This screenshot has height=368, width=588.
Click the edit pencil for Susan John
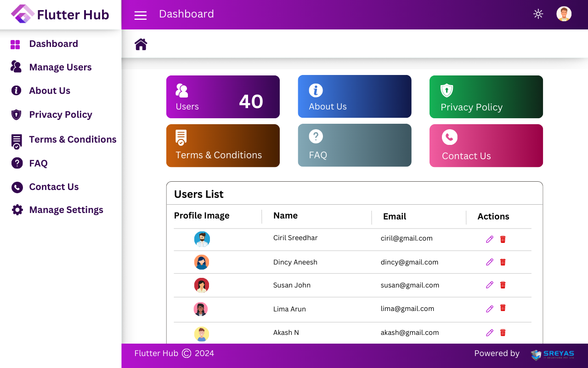[x=489, y=285]
